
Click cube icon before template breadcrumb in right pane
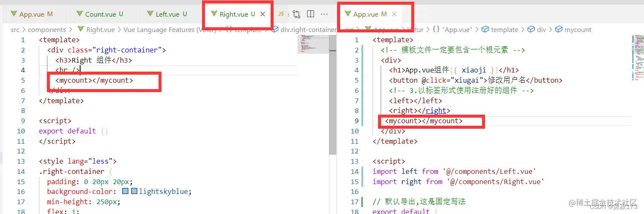pos(485,30)
